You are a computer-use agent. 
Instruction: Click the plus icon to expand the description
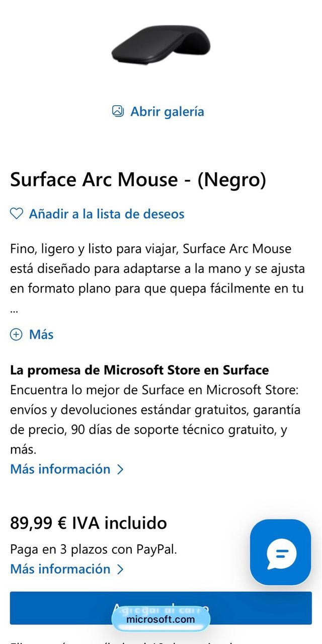pos(16,334)
